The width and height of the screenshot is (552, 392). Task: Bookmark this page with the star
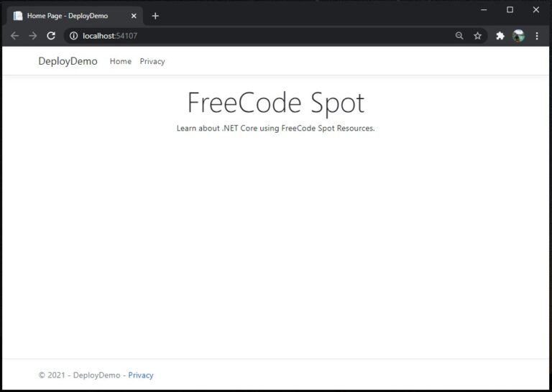pyautogui.click(x=477, y=36)
